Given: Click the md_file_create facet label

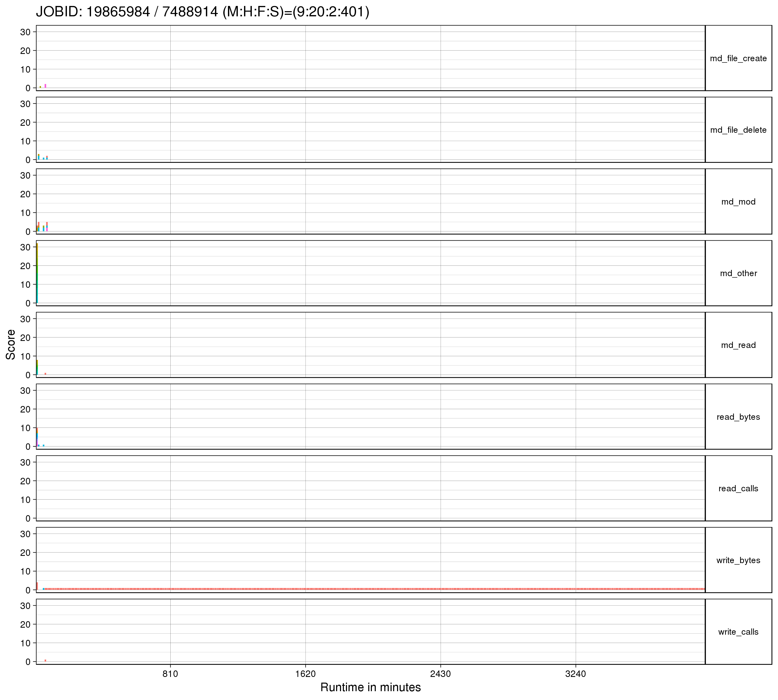Looking at the screenshot, I should click(738, 58).
